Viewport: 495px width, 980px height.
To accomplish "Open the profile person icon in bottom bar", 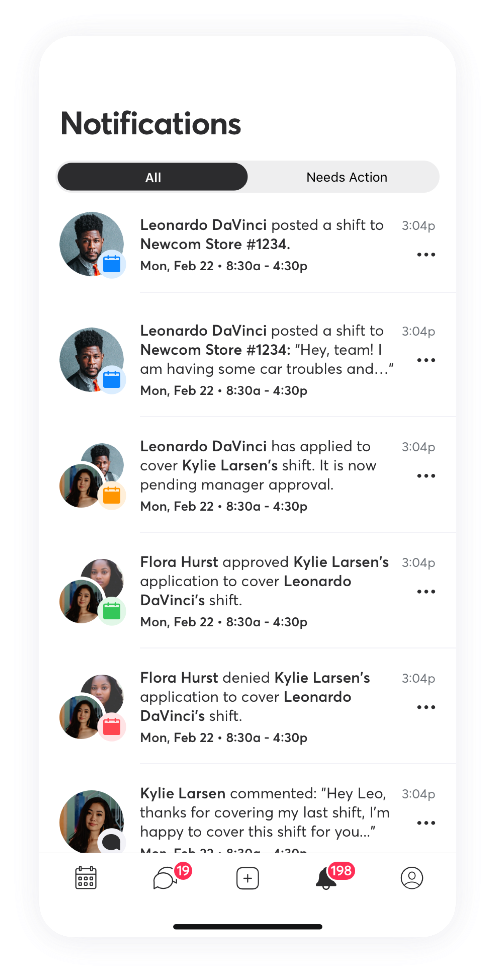I will pyautogui.click(x=412, y=878).
